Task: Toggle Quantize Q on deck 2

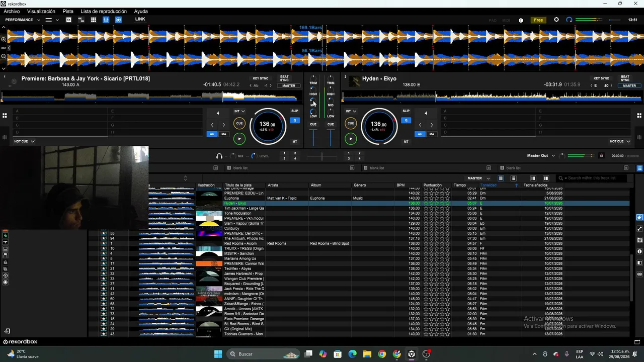Action: (x=406, y=120)
